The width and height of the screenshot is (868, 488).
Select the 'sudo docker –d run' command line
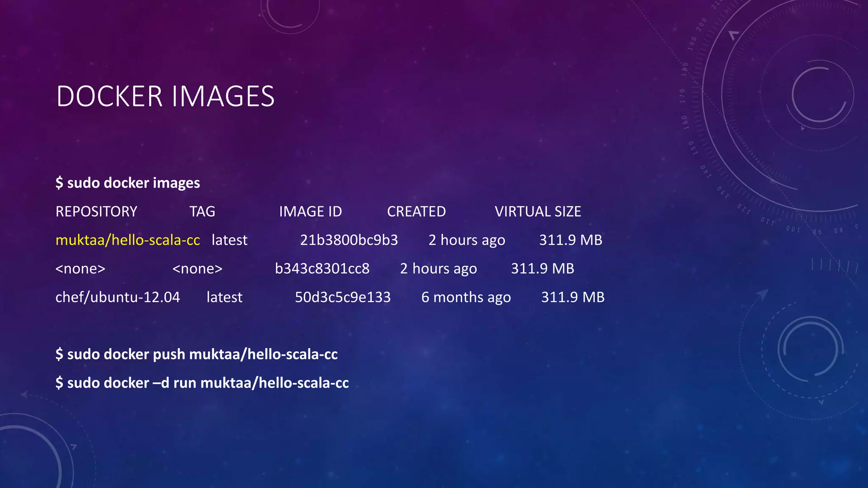pyautogui.click(x=202, y=383)
